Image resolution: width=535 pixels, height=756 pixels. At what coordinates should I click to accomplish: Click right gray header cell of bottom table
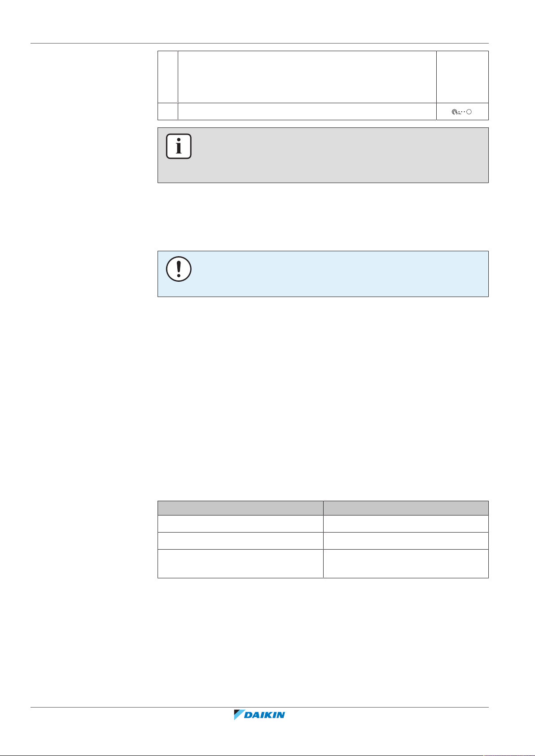[x=406, y=508]
